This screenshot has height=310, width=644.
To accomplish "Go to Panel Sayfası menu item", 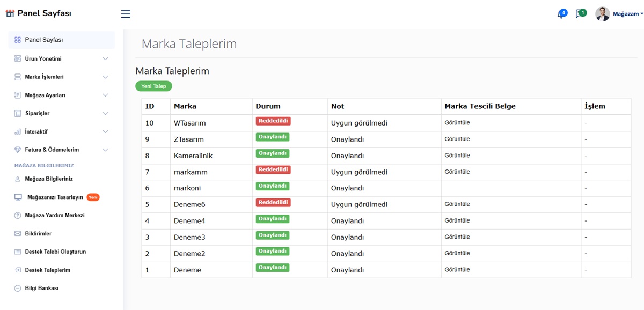I will coord(44,40).
